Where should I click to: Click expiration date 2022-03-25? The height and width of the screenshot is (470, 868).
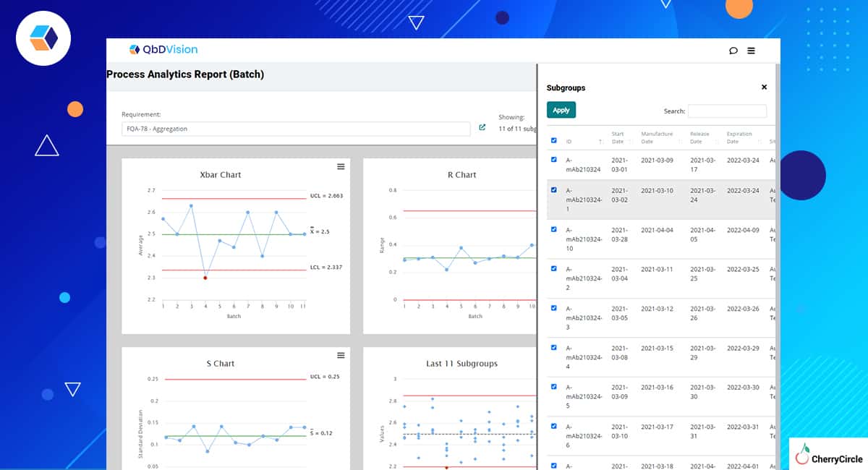pos(743,269)
